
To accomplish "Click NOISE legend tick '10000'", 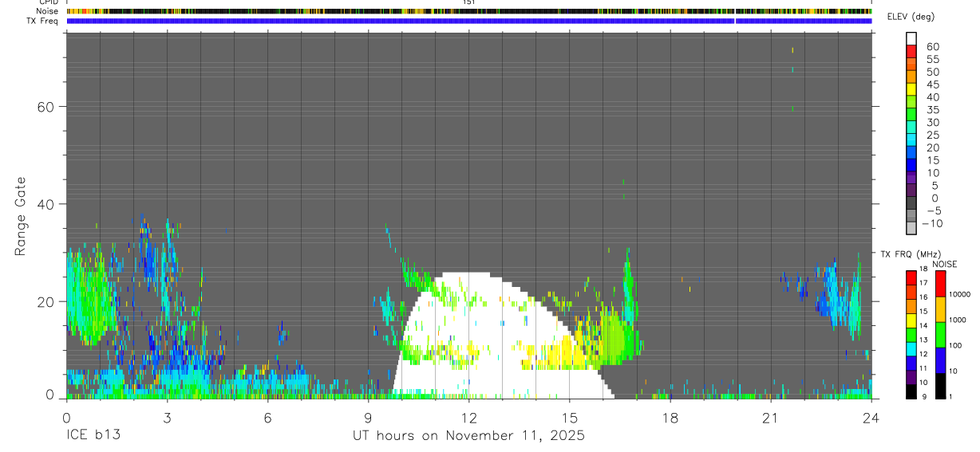I will [961, 294].
